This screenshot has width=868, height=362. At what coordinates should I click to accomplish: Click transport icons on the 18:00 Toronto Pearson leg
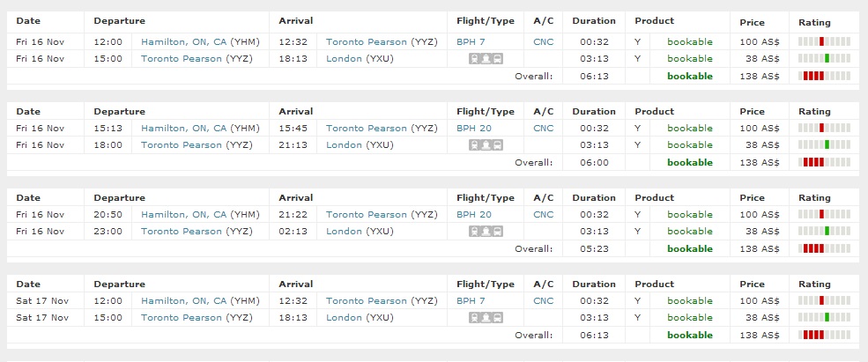click(x=486, y=145)
